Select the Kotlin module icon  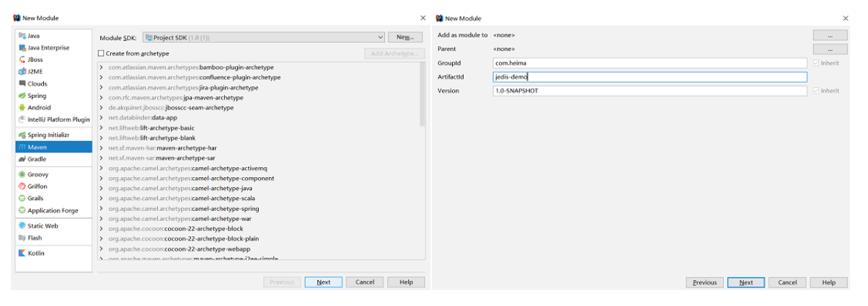tap(22, 253)
